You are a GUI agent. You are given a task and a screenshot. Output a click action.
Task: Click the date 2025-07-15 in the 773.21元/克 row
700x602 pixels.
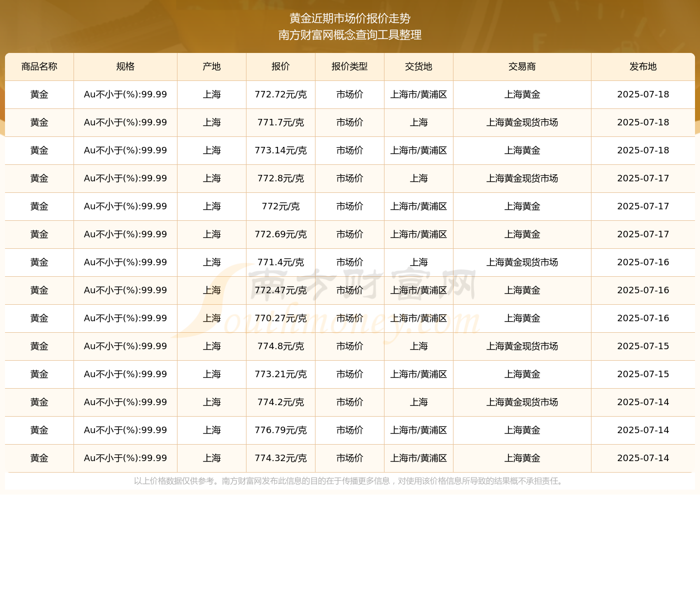click(643, 374)
